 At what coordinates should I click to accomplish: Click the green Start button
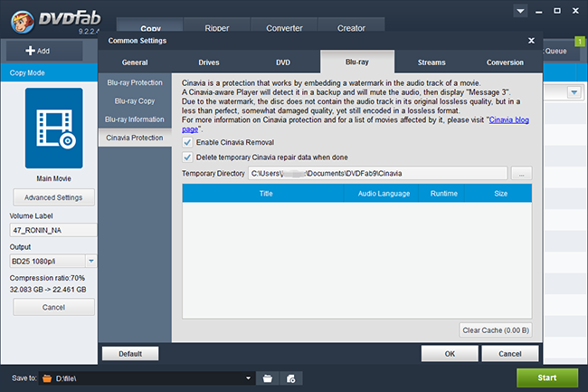click(547, 378)
